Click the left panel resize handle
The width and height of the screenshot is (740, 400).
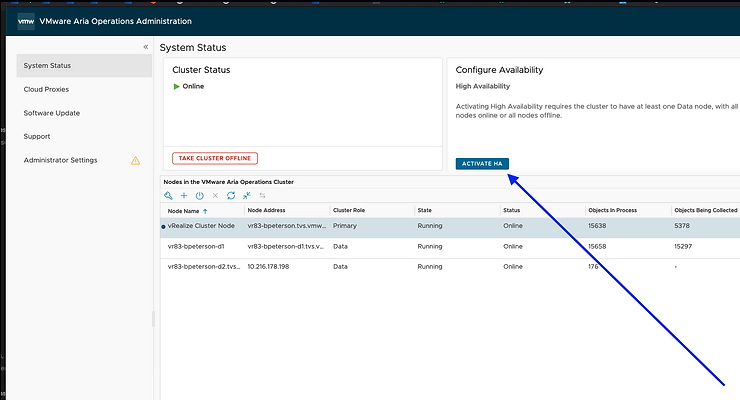pos(153,319)
